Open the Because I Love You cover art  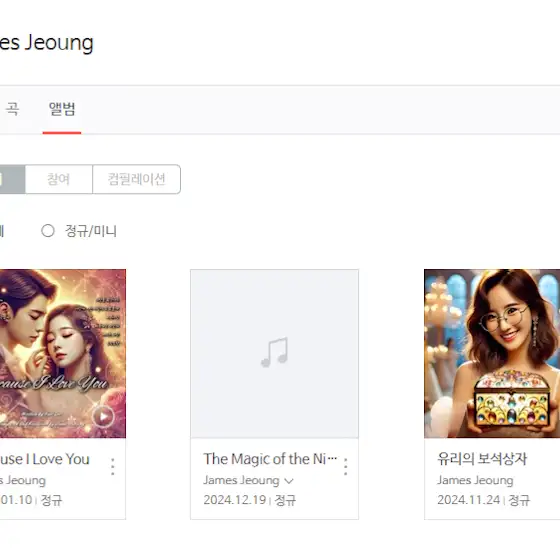(x=62, y=354)
